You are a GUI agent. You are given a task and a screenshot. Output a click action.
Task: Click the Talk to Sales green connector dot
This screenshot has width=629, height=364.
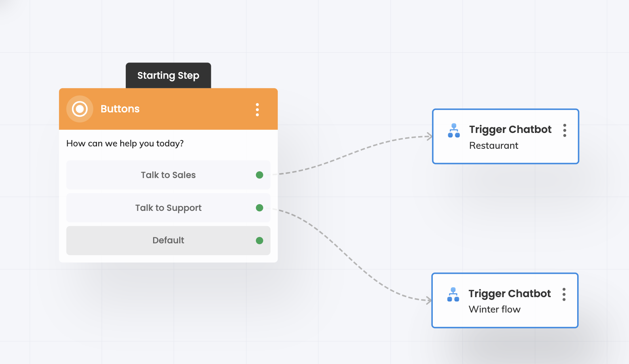pos(260,175)
